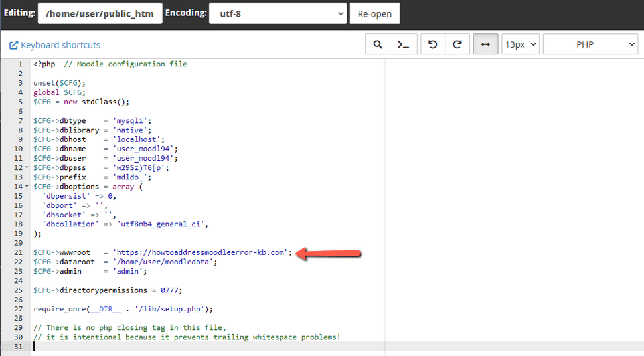Toggle word wrap arrows button
Viewport: 644px width, 356px height.
485,44
